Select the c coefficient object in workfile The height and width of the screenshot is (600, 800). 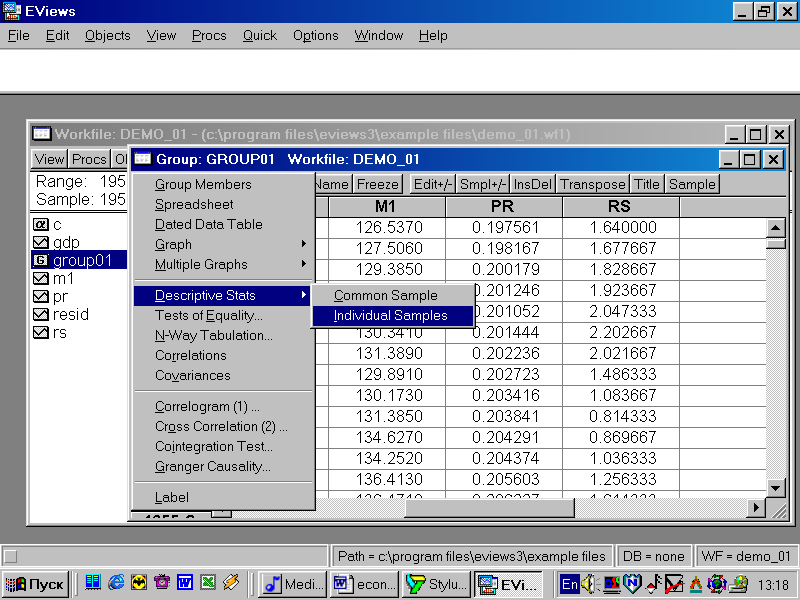[47, 224]
